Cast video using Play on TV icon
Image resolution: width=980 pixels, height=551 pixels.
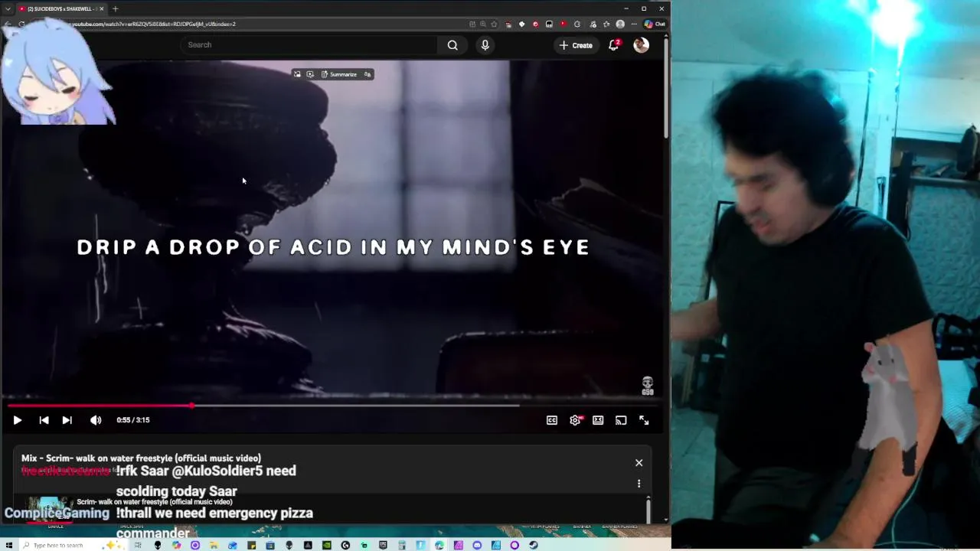coord(621,420)
